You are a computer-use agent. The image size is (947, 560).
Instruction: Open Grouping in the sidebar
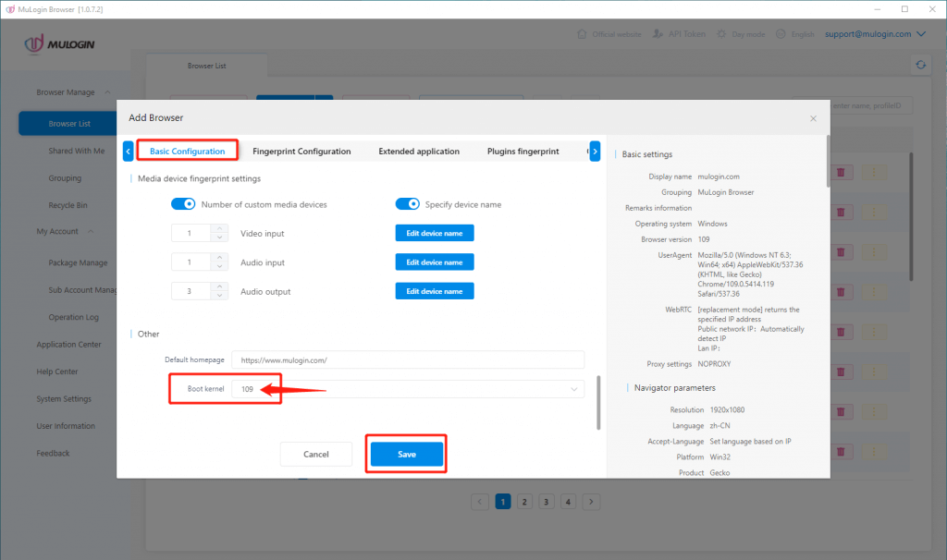pos(65,178)
